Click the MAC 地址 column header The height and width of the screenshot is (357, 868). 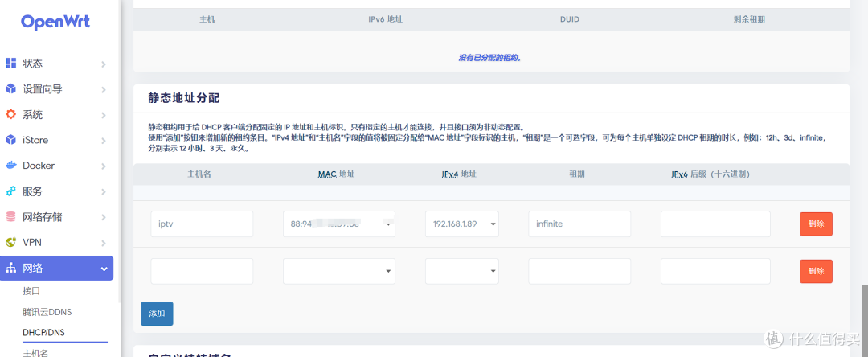pos(336,174)
